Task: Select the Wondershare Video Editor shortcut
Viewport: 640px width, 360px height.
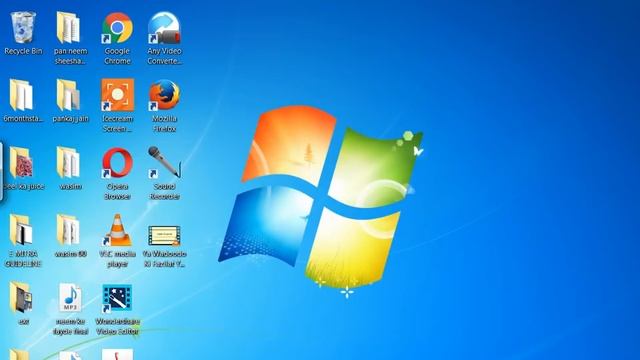Action: (117, 309)
